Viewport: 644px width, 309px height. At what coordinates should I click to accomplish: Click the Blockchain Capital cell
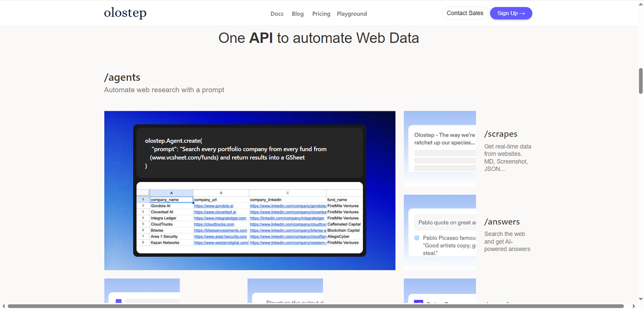coord(344,230)
